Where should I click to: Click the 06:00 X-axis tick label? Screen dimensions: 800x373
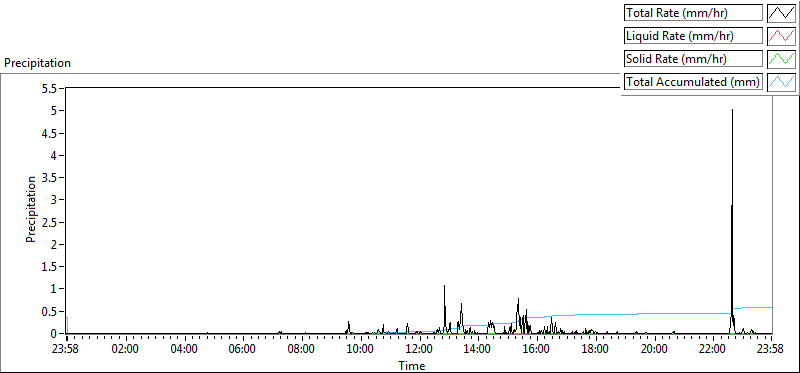click(242, 350)
